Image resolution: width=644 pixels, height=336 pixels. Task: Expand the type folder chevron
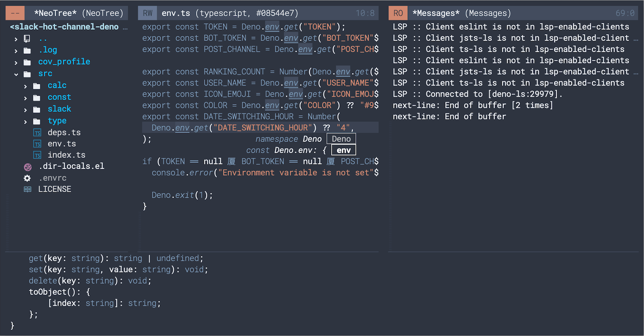coord(25,121)
